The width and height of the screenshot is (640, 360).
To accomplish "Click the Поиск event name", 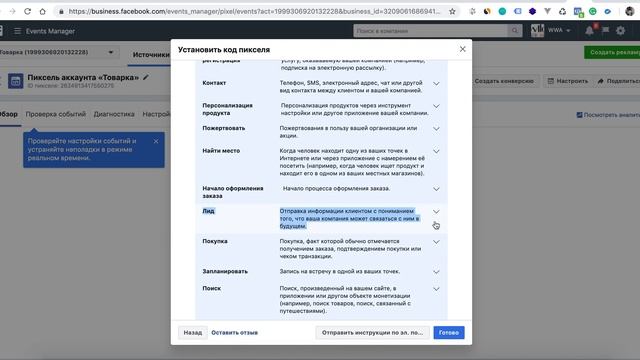I will click(211, 288).
